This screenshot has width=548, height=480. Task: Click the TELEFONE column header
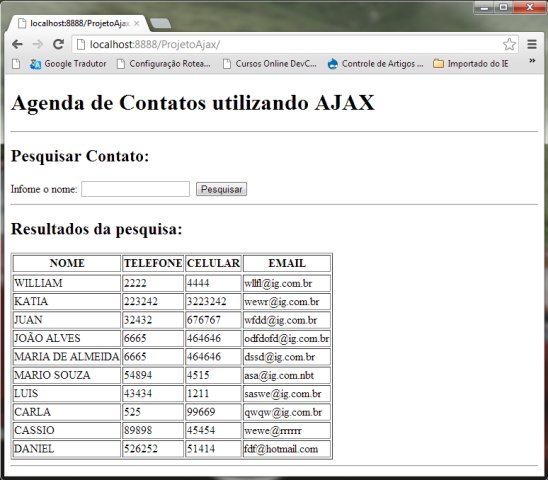(153, 263)
